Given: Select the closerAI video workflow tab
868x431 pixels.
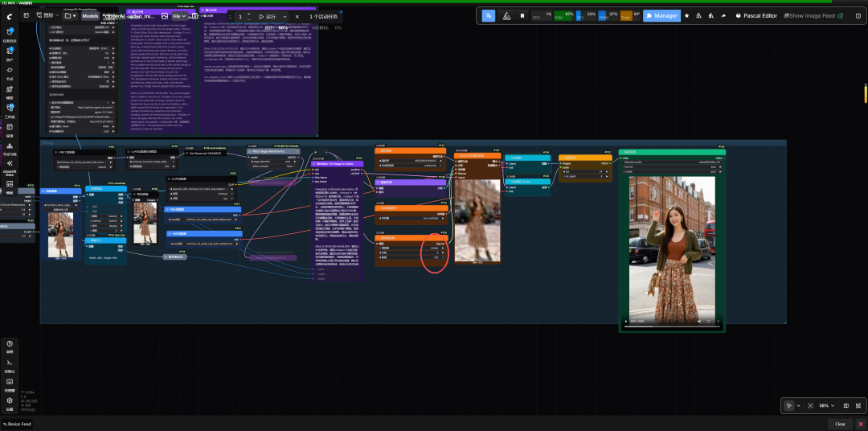Looking at the screenshot, I should pyautogui.click(x=129, y=16).
